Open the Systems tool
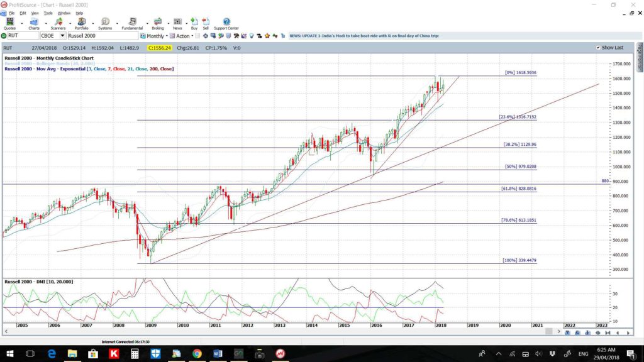Image resolution: width=644 pixels, height=362 pixels. 105,24
